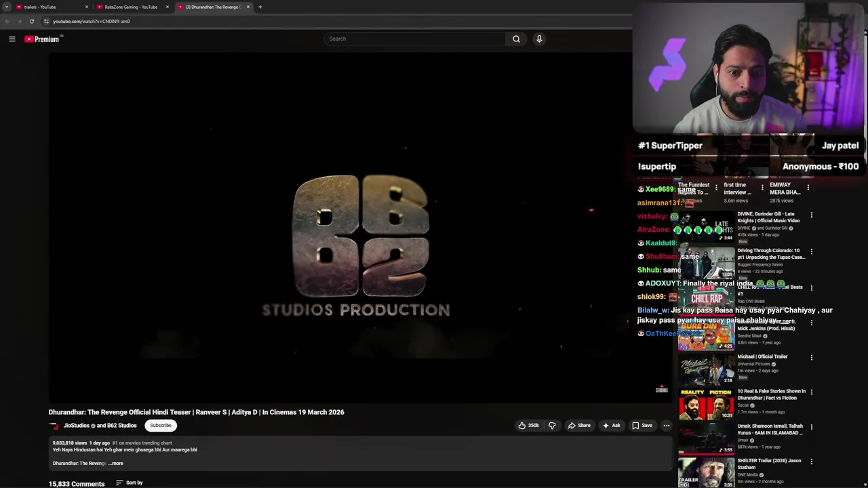Dislike the Dhurandhar teaser video
Image resolution: width=868 pixels, height=488 pixels.
click(552, 426)
